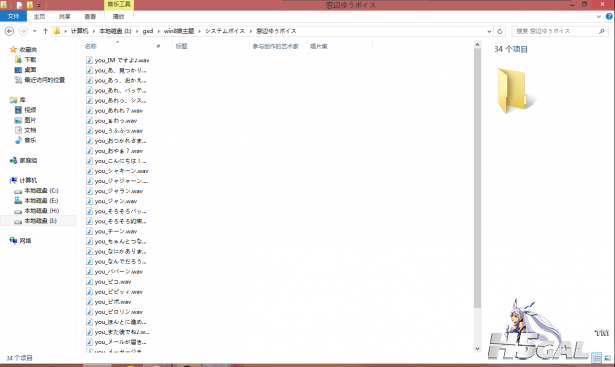Click the file list vertical scrollbar

[x=477, y=178]
